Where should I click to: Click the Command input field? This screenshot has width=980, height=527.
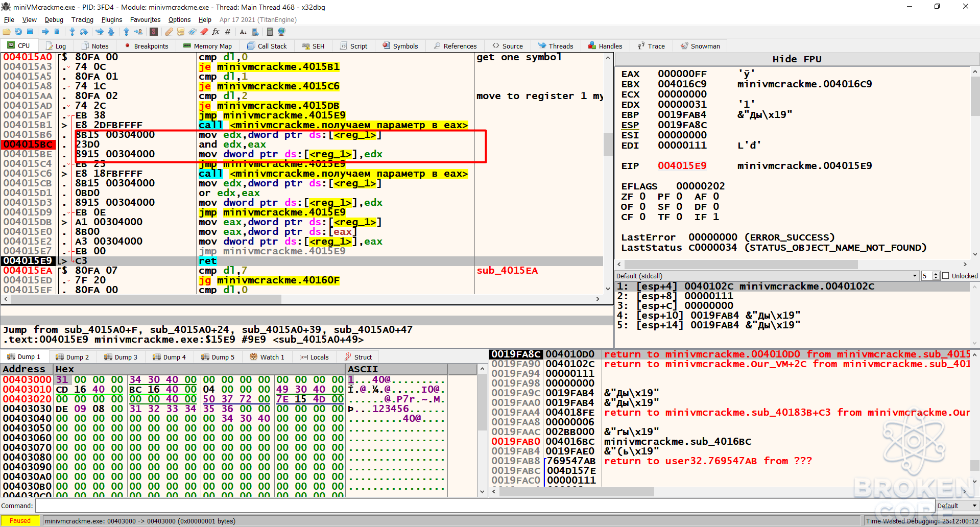(x=484, y=506)
